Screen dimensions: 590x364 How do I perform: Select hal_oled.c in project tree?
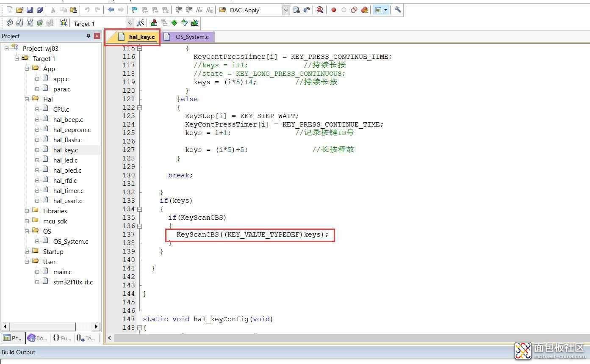click(x=67, y=170)
